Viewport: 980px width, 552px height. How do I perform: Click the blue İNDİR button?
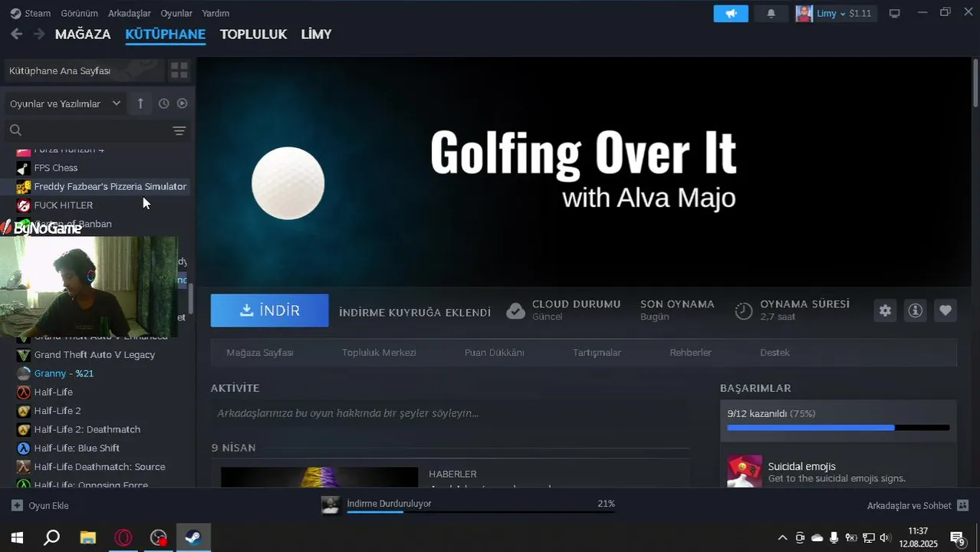pyautogui.click(x=270, y=310)
